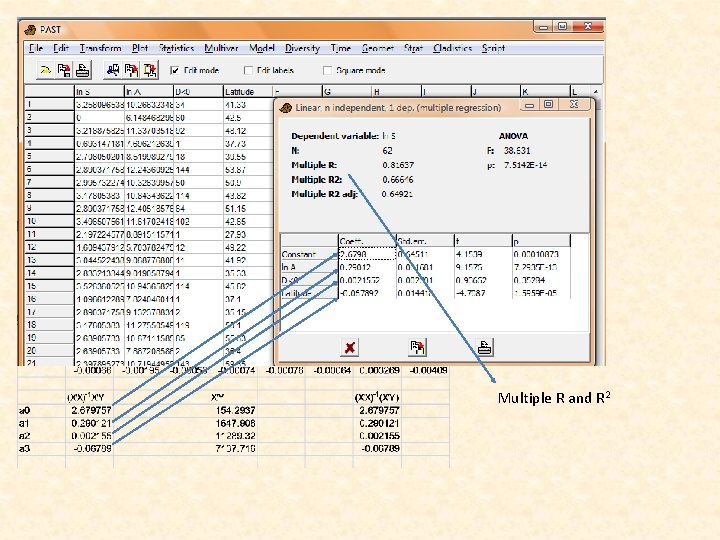Click the Open file toolbar icon
720x540 pixels.
pos(45,70)
